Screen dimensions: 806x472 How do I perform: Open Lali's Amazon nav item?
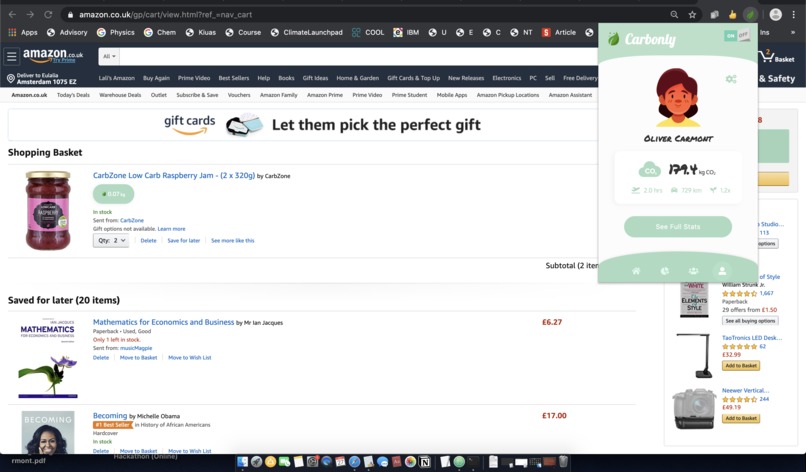click(x=117, y=78)
